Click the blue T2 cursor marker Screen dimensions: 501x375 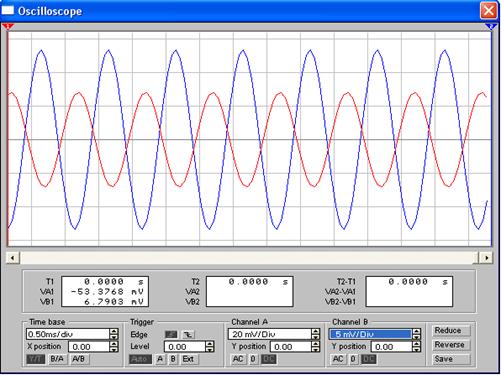pyautogui.click(x=491, y=26)
